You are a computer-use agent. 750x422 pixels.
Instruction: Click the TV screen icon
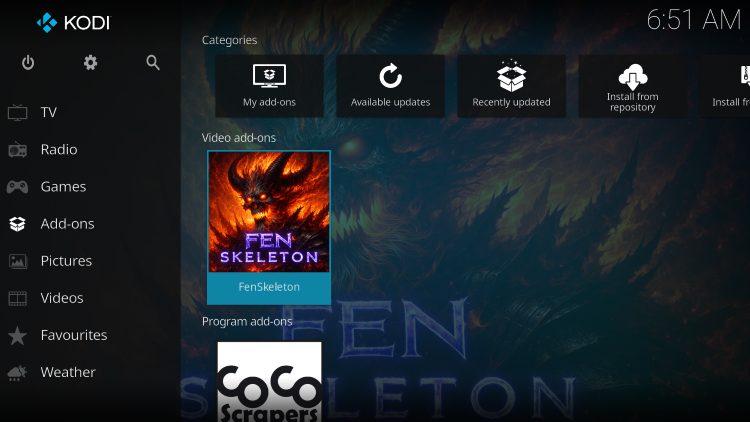click(x=17, y=112)
